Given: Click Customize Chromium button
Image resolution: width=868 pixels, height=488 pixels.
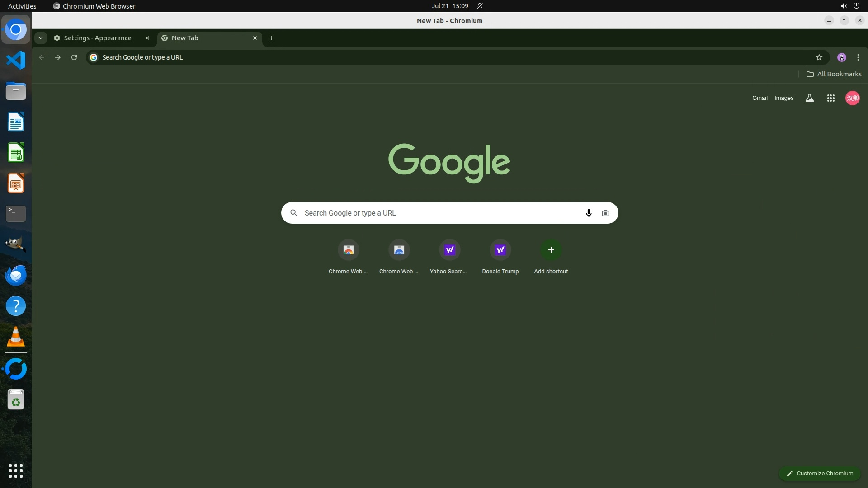Looking at the screenshot, I should pyautogui.click(x=819, y=473).
